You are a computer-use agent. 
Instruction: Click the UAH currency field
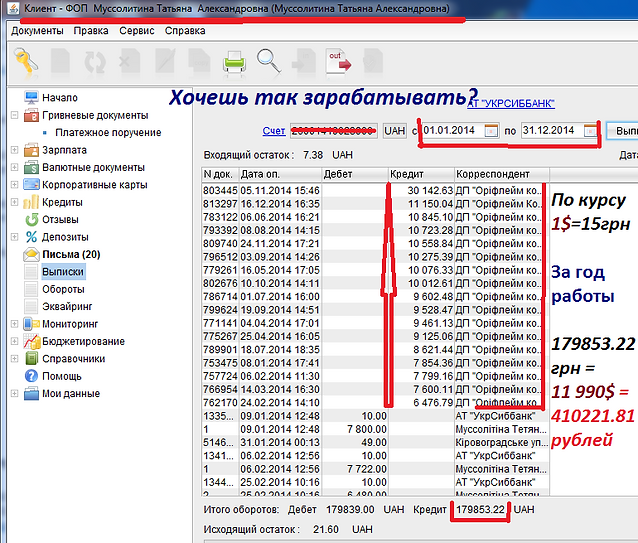(x=394, y=131)
